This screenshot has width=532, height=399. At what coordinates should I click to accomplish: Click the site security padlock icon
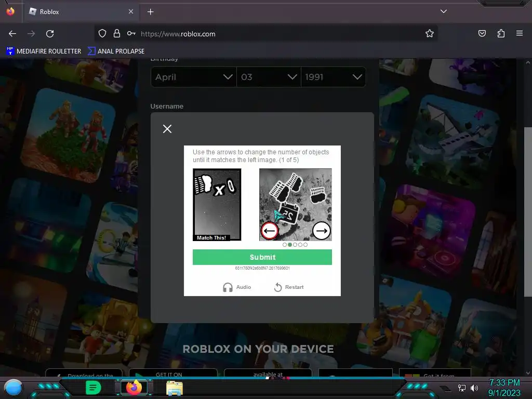click(117, 33)
